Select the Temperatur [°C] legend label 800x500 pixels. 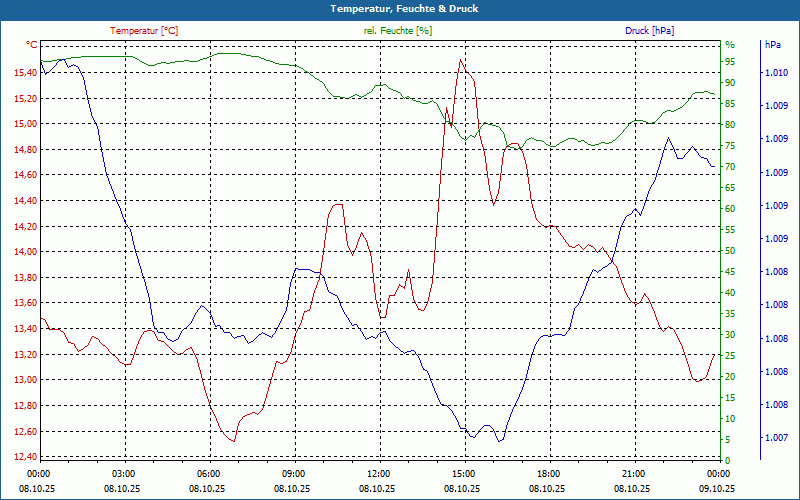(144, 31)
